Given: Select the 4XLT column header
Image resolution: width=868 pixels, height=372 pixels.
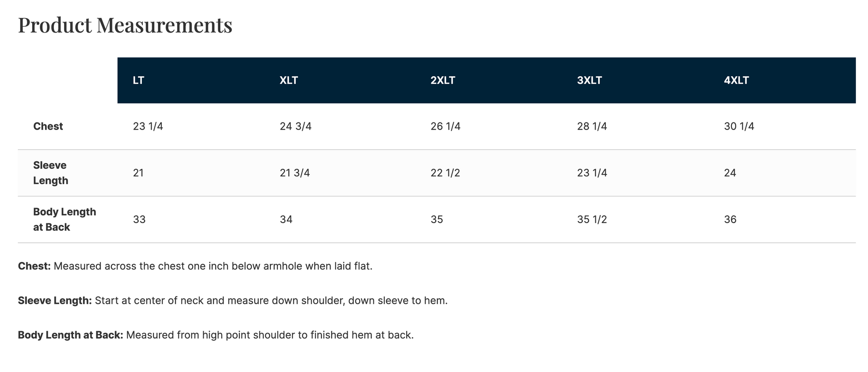Looking at the screenshot, I should 736,81.
